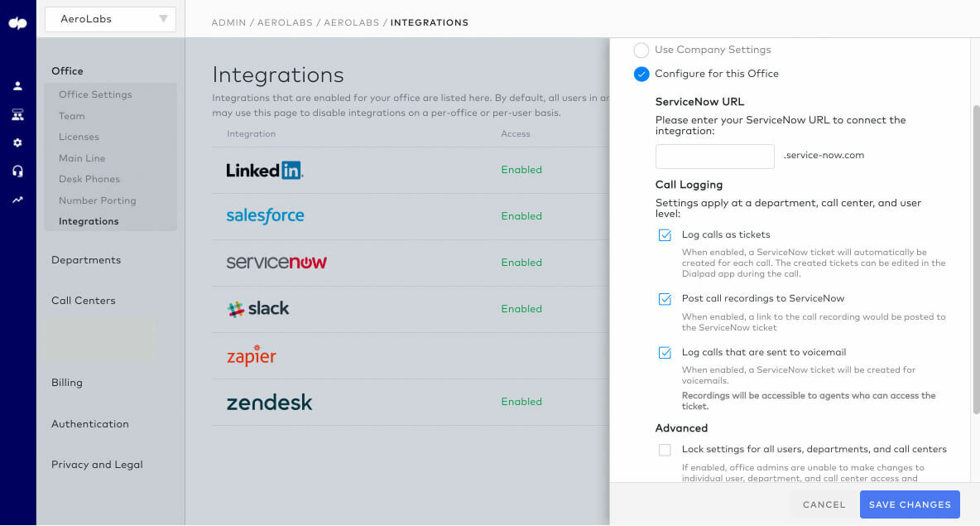The image size is (980, 526).
Task: Expand the Call Centers section
Action: pos(83,301)
